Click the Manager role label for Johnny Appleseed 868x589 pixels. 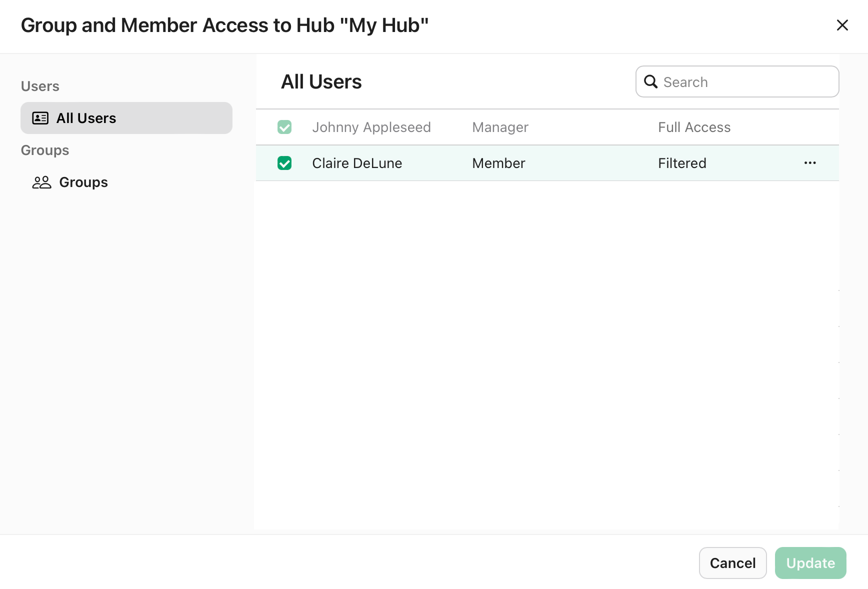[500, 127]
